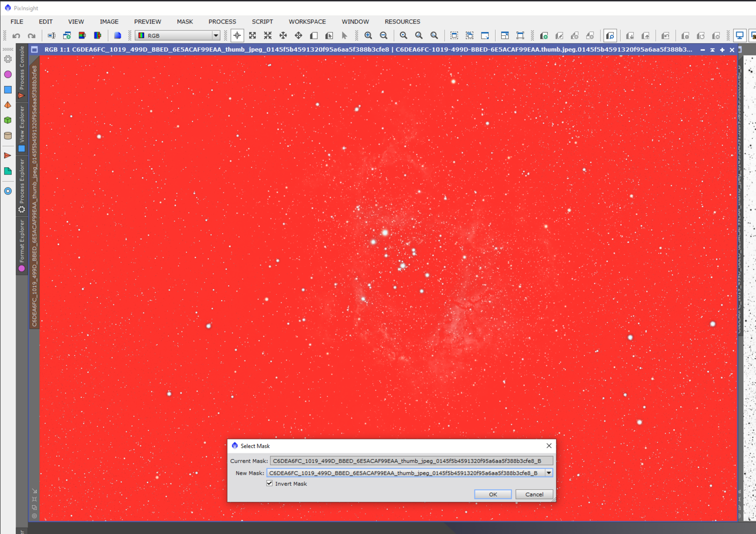Click the expand-arrows fit view icon
The image size is (756, 534).
(253, 36)
